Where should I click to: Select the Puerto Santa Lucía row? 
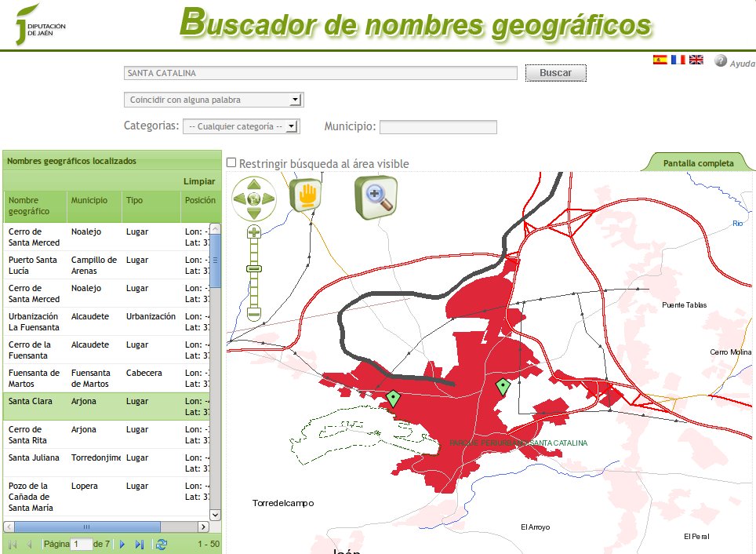tap(107, 265)
